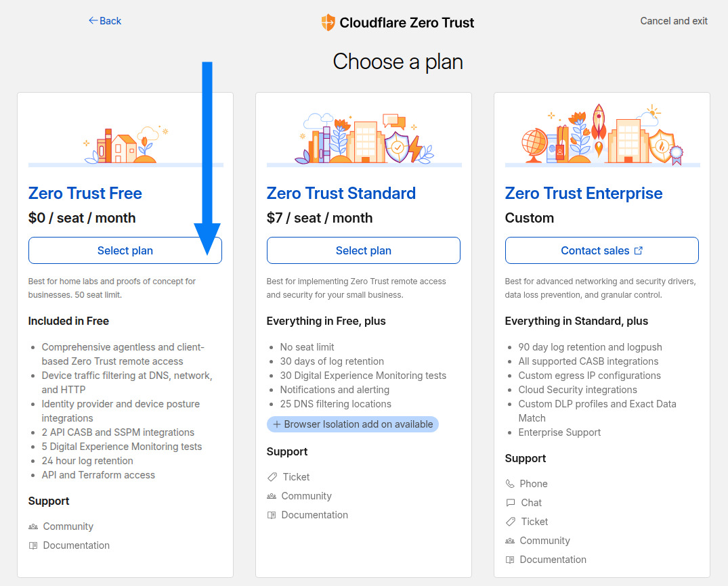This screenshot has width=728, height=586.
Task: Click the Zero Trust Standard illustration
Action: click(x=364, y=139)
